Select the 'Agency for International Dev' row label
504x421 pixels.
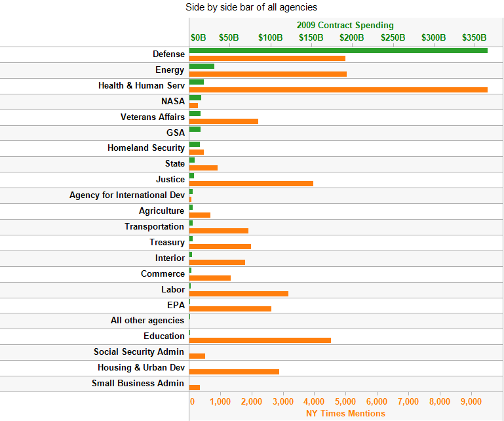[127, 195]
